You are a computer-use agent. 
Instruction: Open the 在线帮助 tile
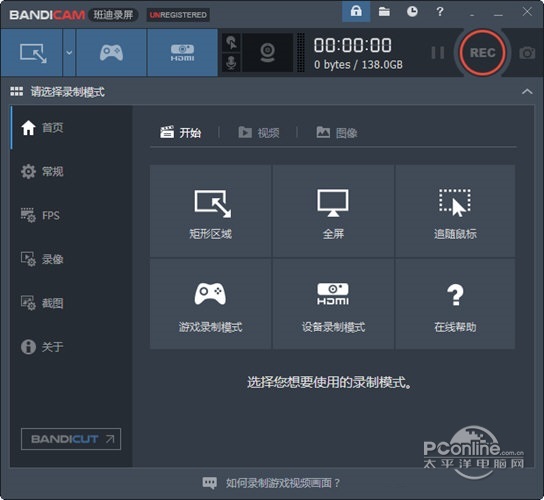[455, 304]
